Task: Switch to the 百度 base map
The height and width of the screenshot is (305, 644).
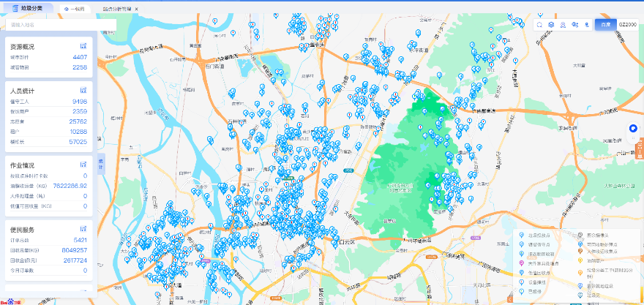Action: [605, 24]
